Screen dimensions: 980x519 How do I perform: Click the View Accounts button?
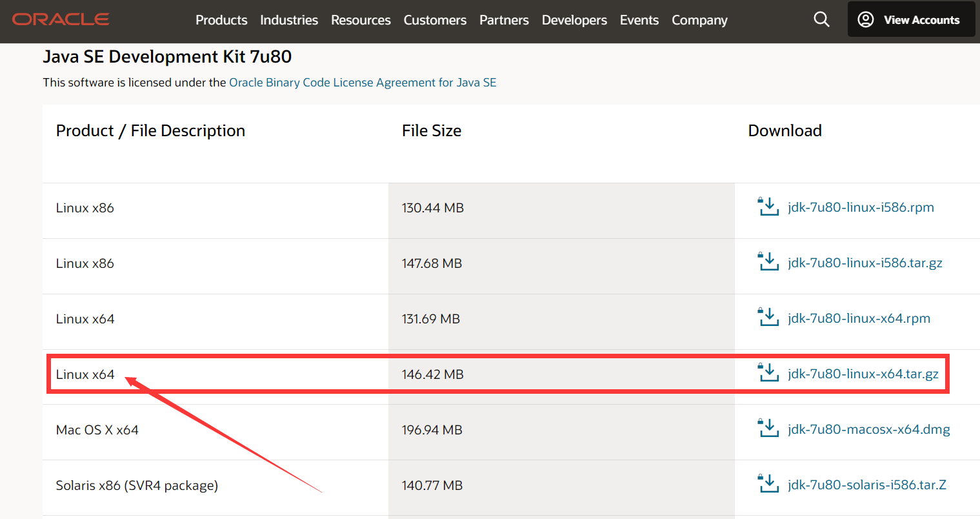(911, 19)
